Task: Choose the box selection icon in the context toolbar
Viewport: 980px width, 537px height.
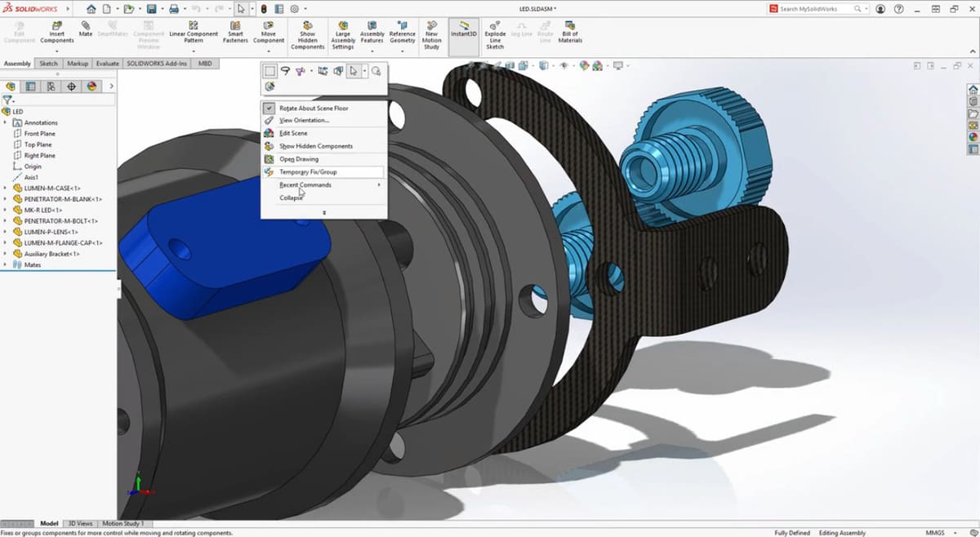Action: (x=269, y=71)
